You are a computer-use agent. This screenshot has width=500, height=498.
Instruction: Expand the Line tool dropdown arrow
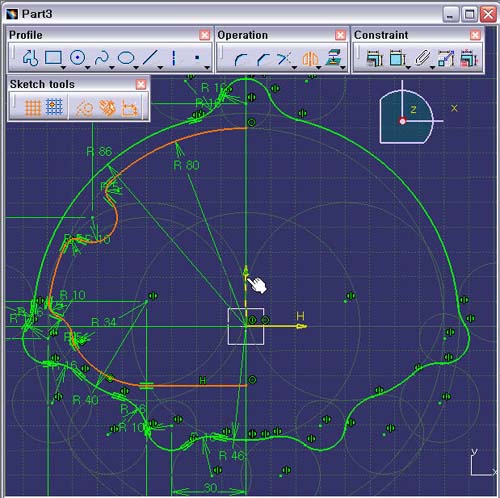(160, 68)
